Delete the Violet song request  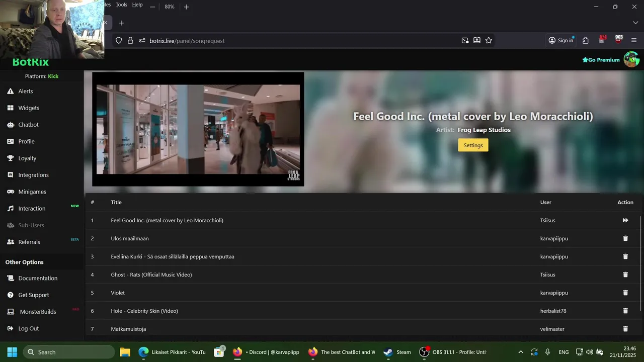pyautogui.click(x=625, y=293)
